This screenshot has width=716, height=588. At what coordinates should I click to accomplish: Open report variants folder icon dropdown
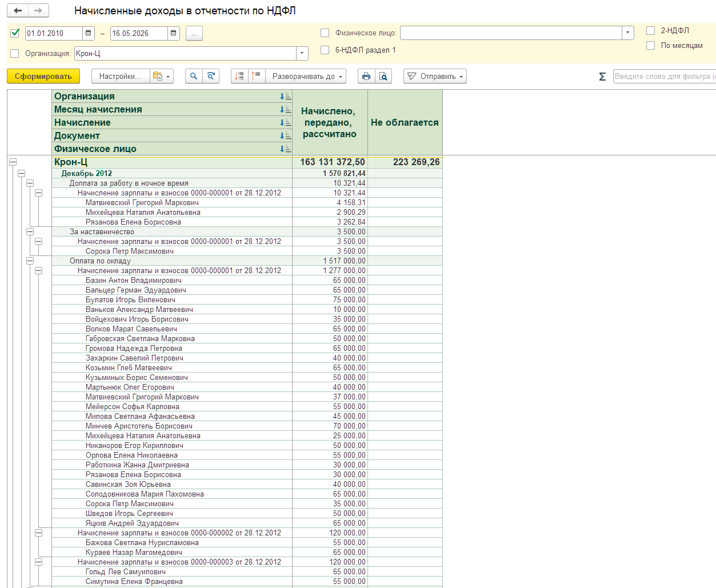coord(161,76)
